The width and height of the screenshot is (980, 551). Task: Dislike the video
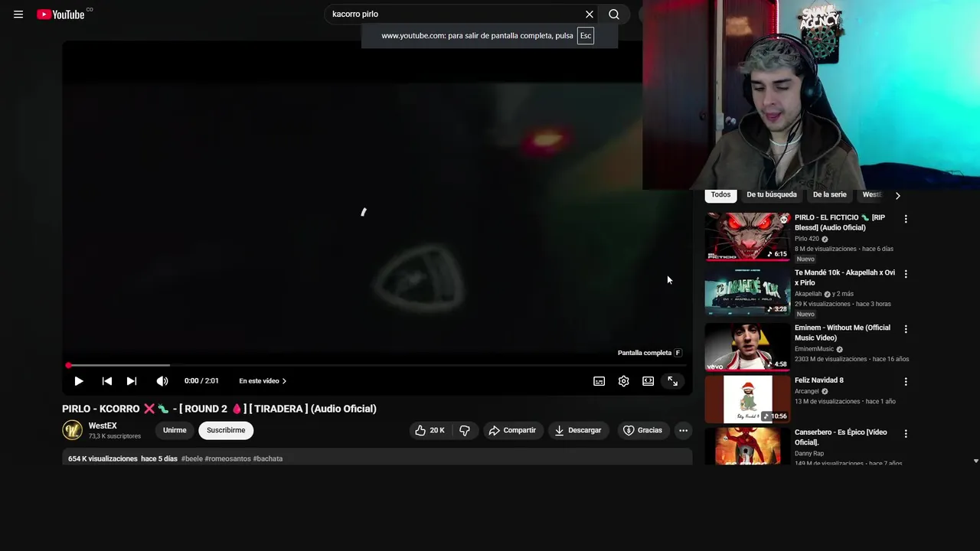pos(465,430)
